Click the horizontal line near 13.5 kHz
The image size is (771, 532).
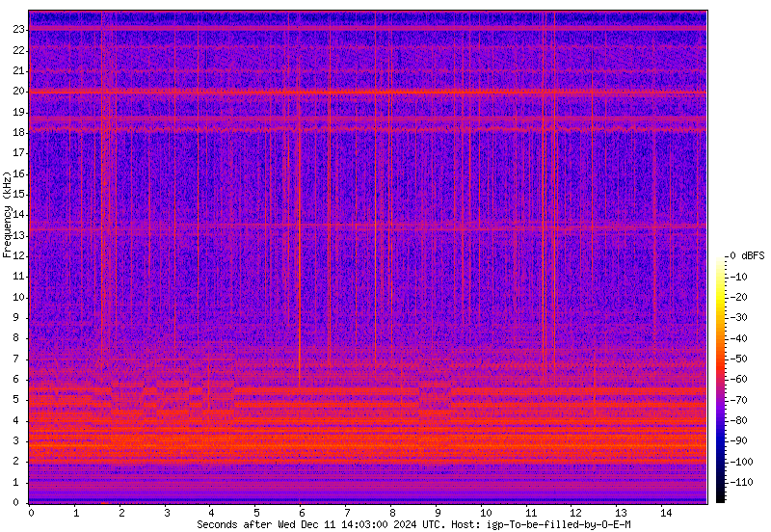point(366,226)
